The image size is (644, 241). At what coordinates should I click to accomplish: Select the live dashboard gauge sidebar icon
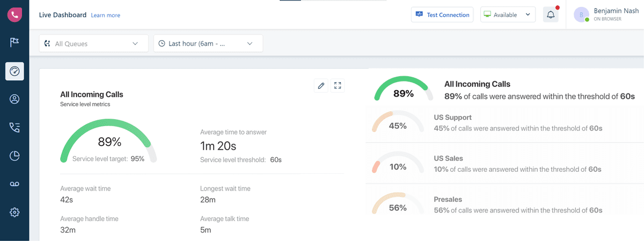pyautogui.click(x=14, y=71)
